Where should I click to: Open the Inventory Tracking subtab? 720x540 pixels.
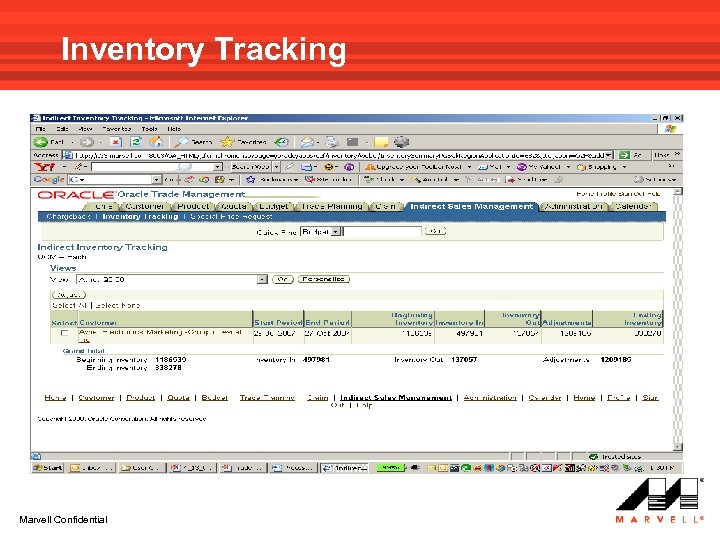[140, 216]
